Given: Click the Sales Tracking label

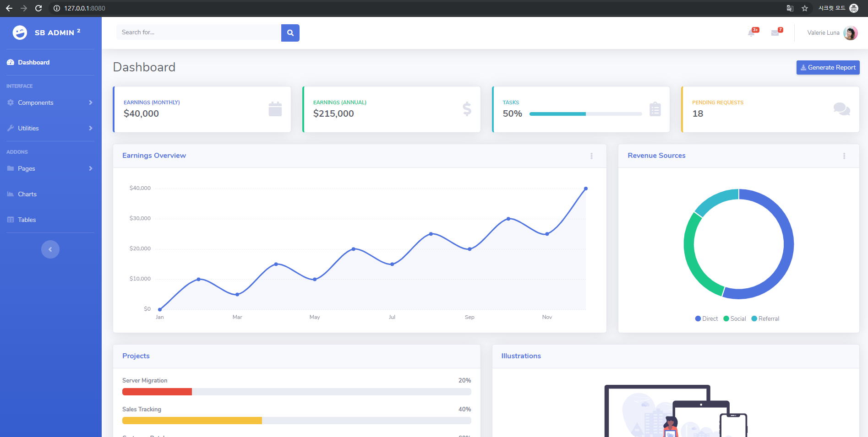Looking at the screenshot, I should (x=142, y=410).
